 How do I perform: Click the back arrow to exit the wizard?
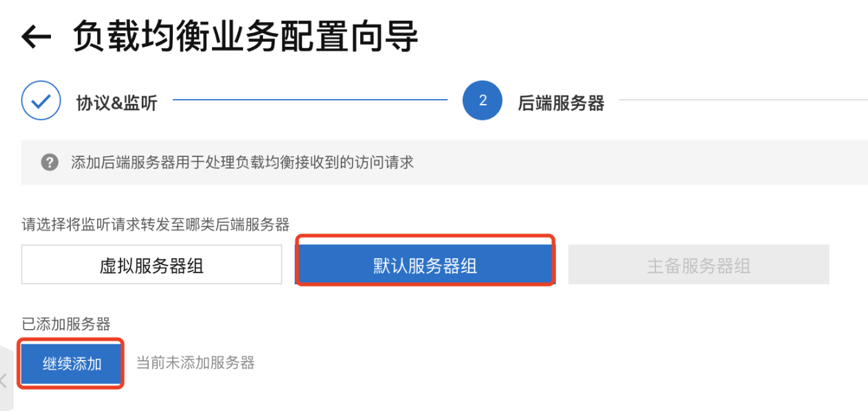(34, 36)
